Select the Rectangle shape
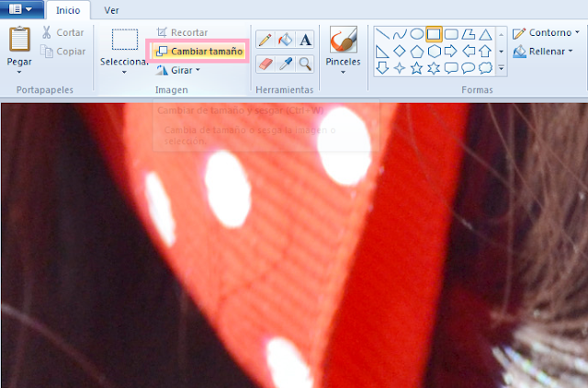 [x=434, y=34]
